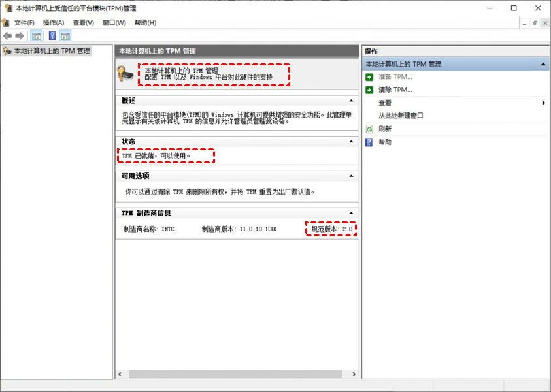Restore the inner MDI child window
551x392 pixels.
click(x=535, y=23)
